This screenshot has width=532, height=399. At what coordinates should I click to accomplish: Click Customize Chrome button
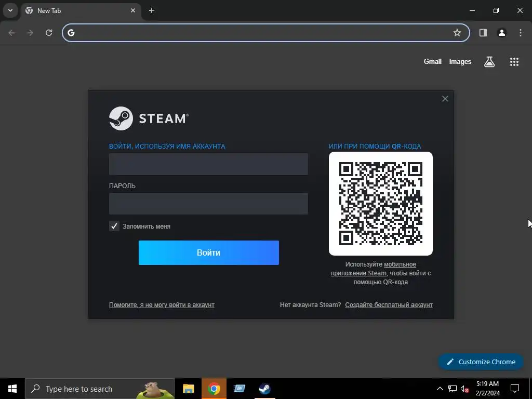click(481, 362)
